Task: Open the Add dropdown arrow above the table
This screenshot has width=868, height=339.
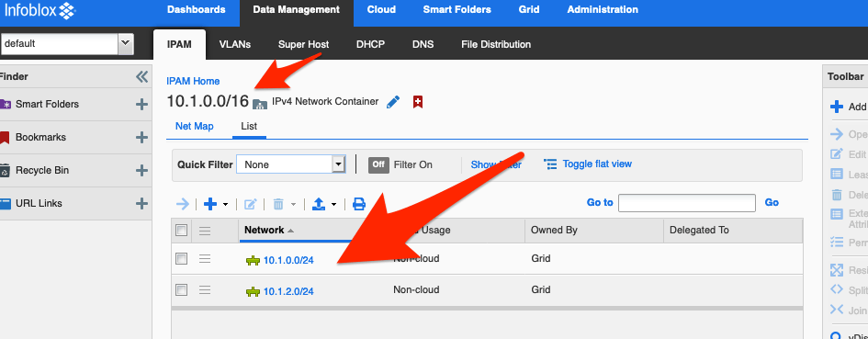Action: (226, 205)
